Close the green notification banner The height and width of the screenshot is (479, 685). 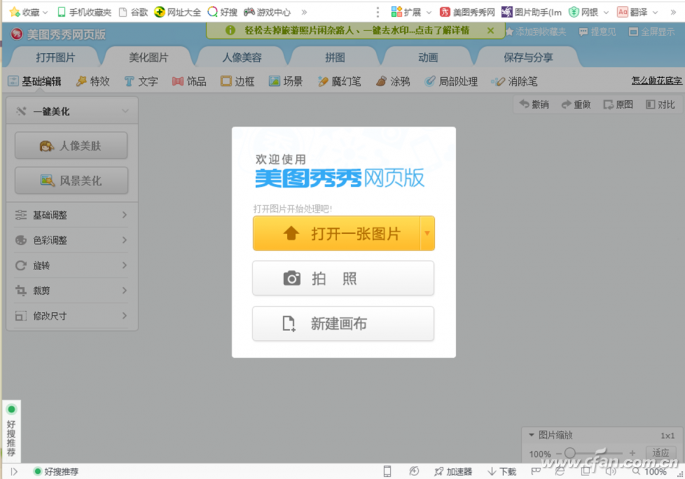tap(491, 30)
